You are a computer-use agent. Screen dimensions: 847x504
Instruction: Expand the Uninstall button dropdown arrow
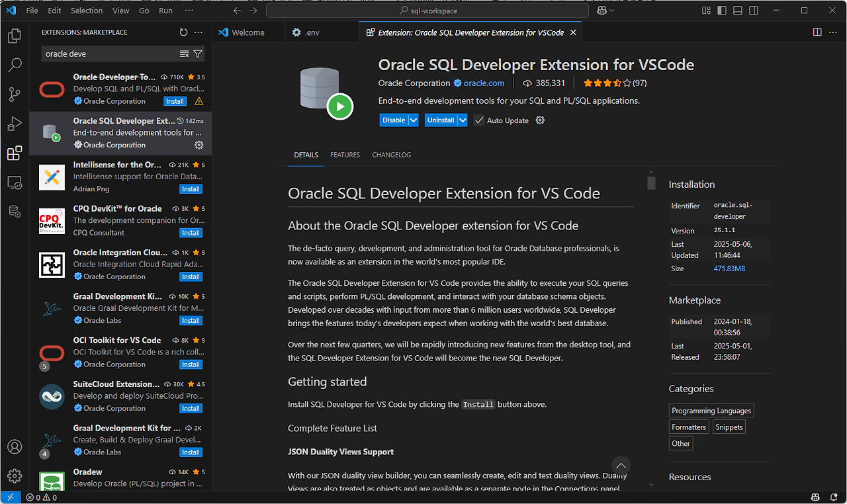pyautogui.click(x=463, y=120)
